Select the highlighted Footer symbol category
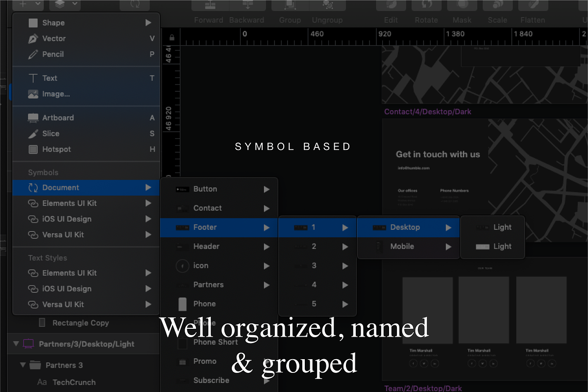This screenshot has width=588, height=392. 219,227
